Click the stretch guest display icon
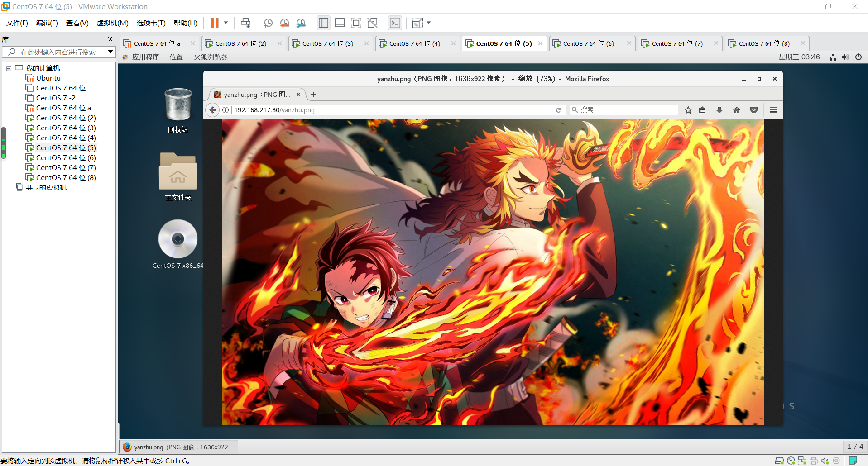868x466 pixels. coord(417,23)
